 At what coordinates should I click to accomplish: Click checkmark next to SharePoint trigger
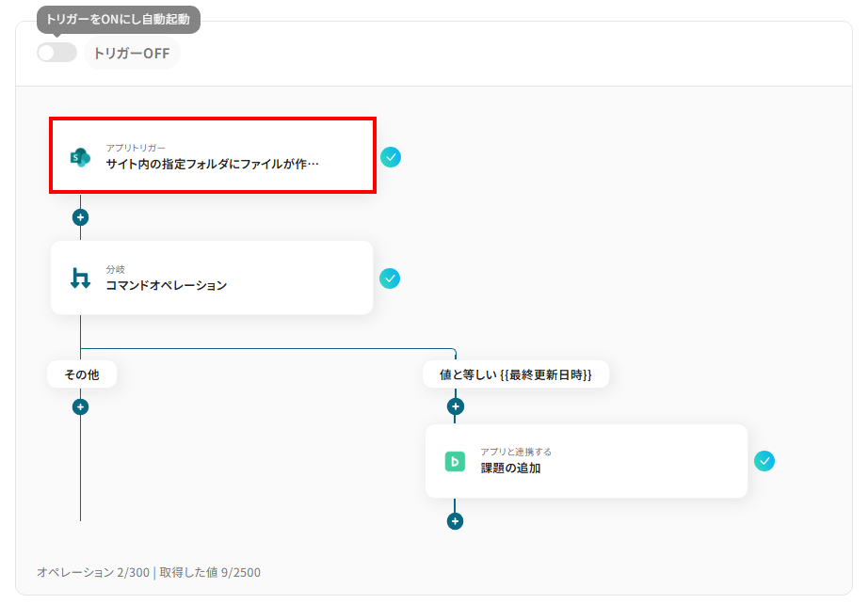click(x=391, y=157)
